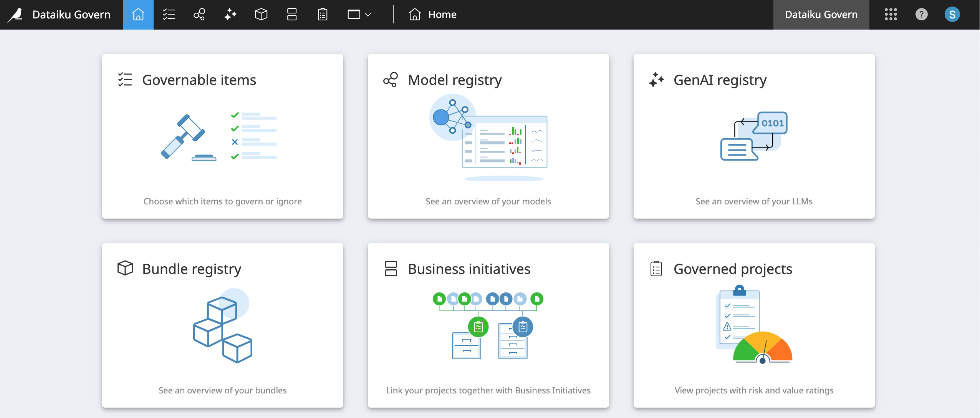
Task: Open the applications grid menu
Action: pyautogui.click(x=891, y=15)
